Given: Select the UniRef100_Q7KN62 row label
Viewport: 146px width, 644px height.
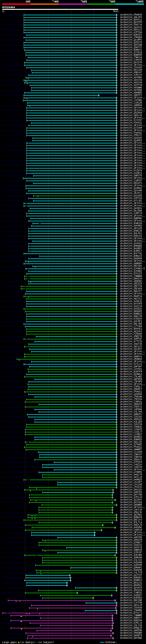Looking at the screenshot, I should point(131,271).
